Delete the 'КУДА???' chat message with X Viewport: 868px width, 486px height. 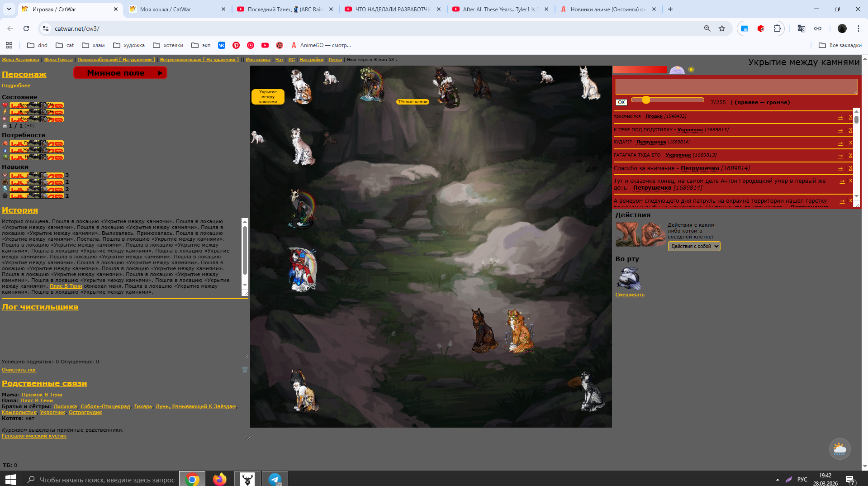(850, 143)
